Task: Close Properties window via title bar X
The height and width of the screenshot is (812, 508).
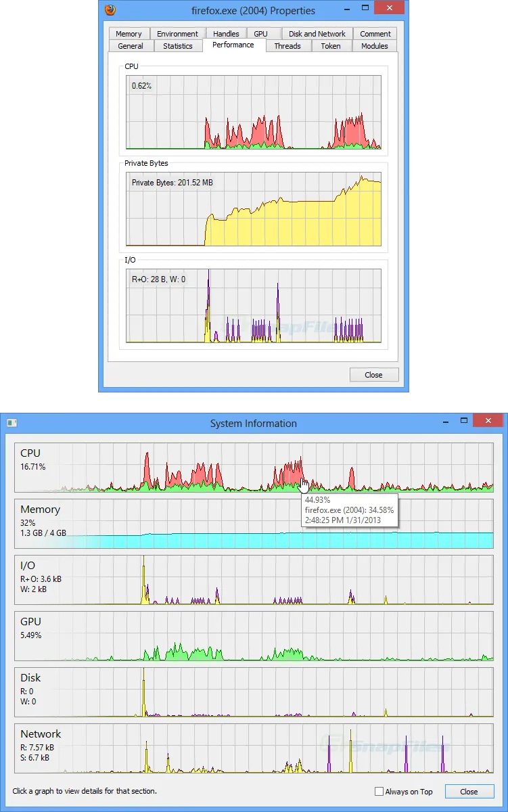Action: (389, 9)
